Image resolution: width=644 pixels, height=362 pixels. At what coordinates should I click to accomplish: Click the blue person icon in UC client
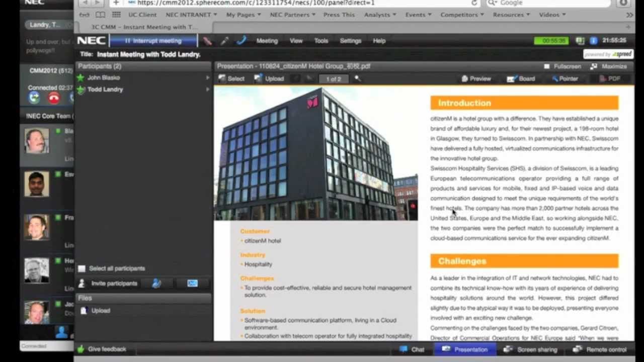(x=61, y=332)
